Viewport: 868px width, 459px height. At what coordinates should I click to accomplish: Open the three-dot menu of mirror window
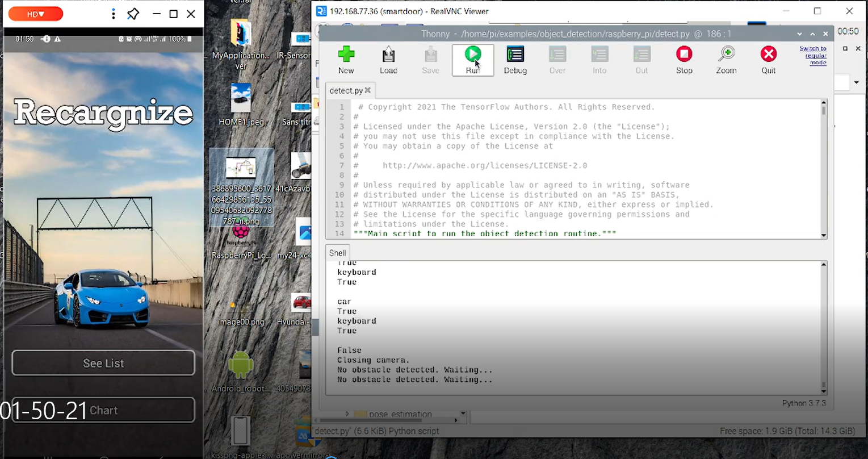click(x=114, y=14)
